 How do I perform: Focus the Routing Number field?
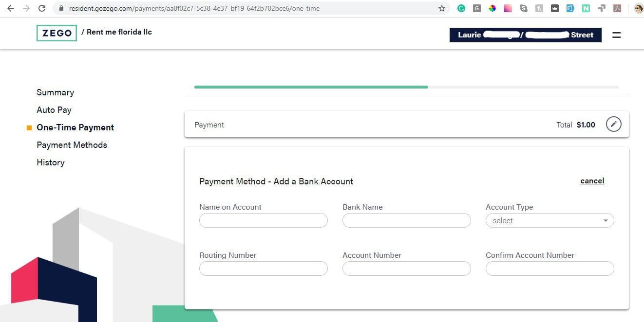(x=264, y=268)
